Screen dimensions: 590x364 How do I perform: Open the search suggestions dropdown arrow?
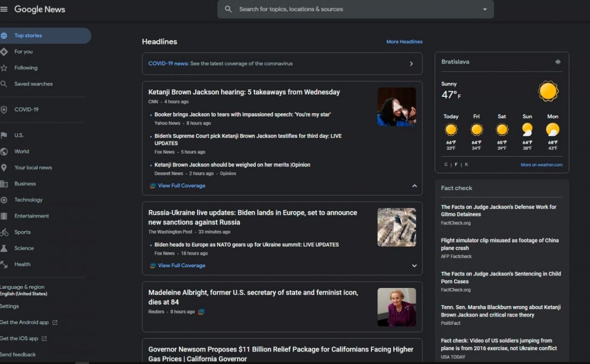tap(485, 9)
